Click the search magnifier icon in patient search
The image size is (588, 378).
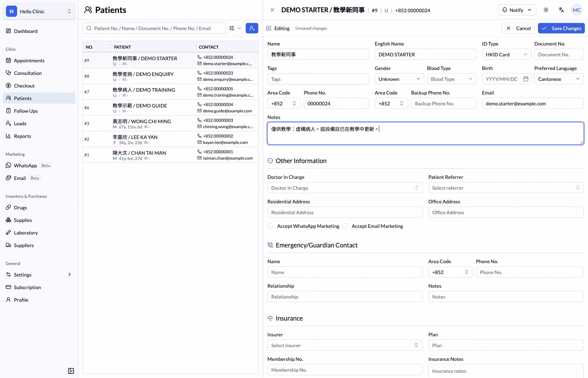click(89, 28)
